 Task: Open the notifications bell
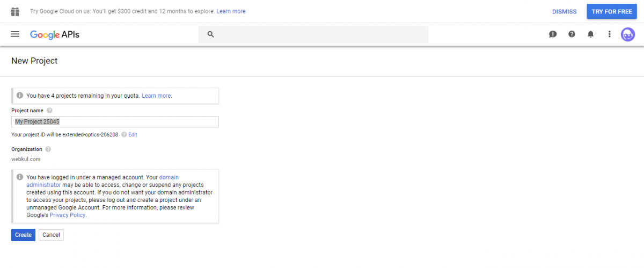tap(590, 34)
